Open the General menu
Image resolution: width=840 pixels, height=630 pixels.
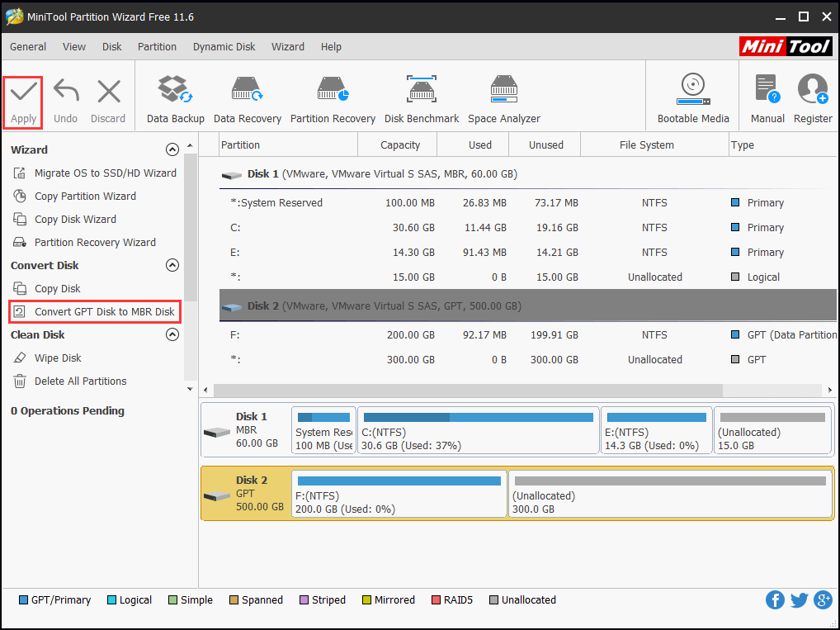pyautogui.click(x=28, y=46)
